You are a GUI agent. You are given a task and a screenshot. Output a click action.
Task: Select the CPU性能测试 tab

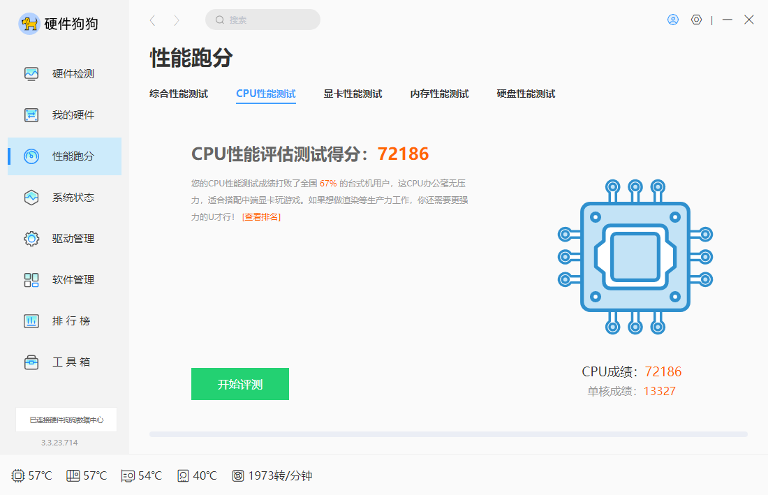266,94
